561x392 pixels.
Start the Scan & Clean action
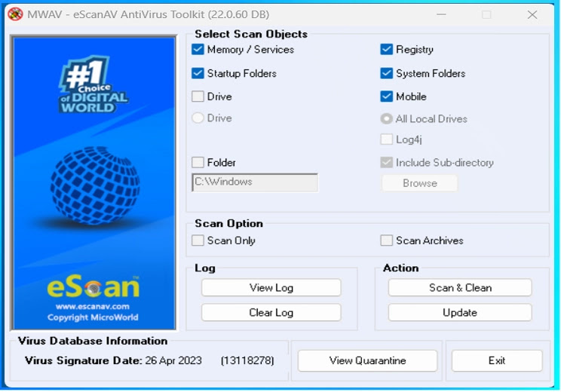[x=460, y=287]
